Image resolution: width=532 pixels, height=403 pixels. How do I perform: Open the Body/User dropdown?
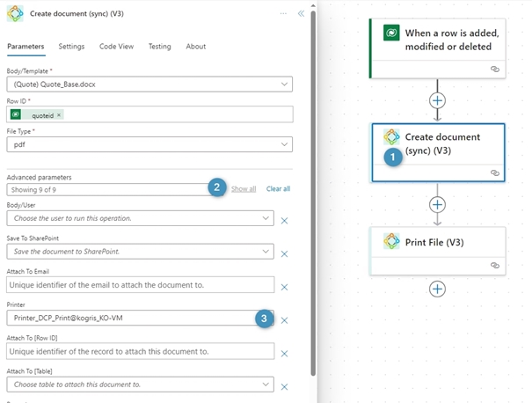[x=140, y=218]
